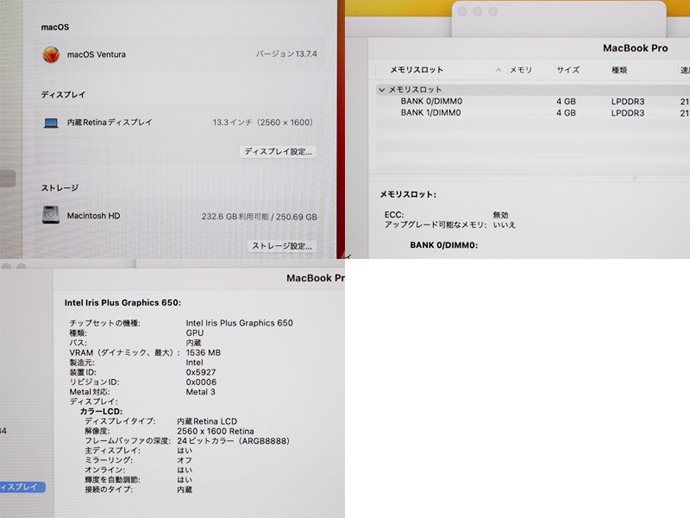Click 1536 MB VRAM value

click(x=203, y=353)
